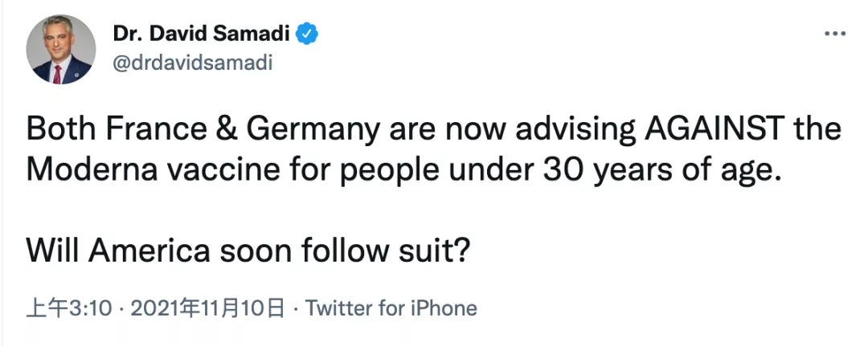Open the Twitter for iPhone source link
The image size is (868, 346).
click(x=391, y=308)
